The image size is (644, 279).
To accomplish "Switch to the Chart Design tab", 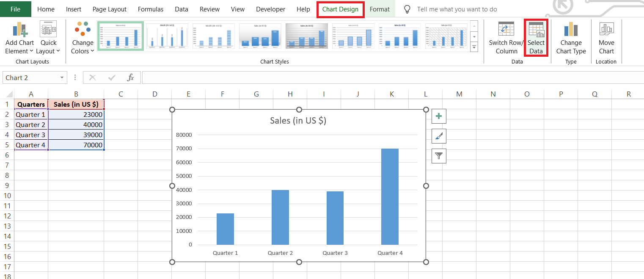I will 340,9.
